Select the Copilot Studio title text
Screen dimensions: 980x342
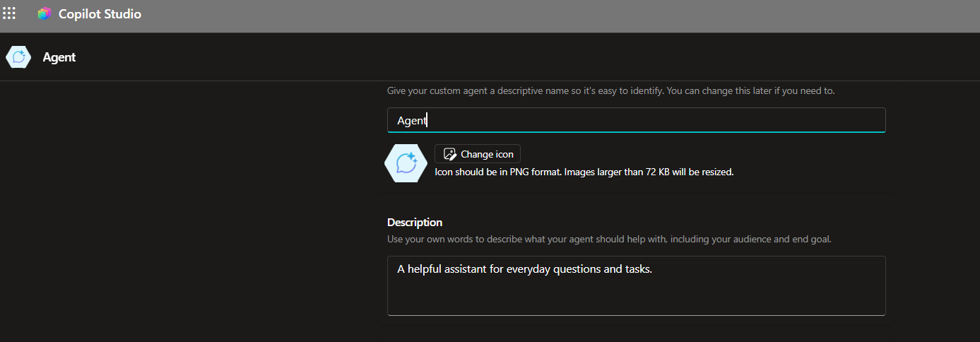point(100,14)
